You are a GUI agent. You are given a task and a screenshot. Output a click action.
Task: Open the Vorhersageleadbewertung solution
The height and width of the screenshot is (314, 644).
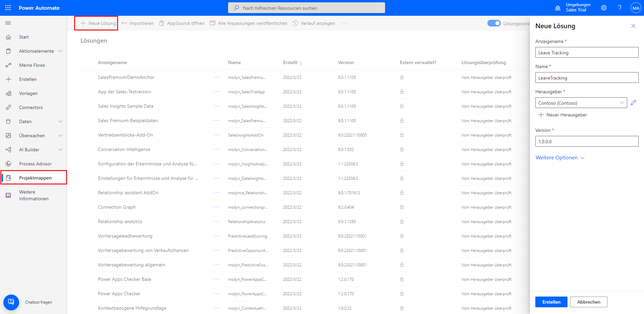pyautogui.click(x=125, y=236)
